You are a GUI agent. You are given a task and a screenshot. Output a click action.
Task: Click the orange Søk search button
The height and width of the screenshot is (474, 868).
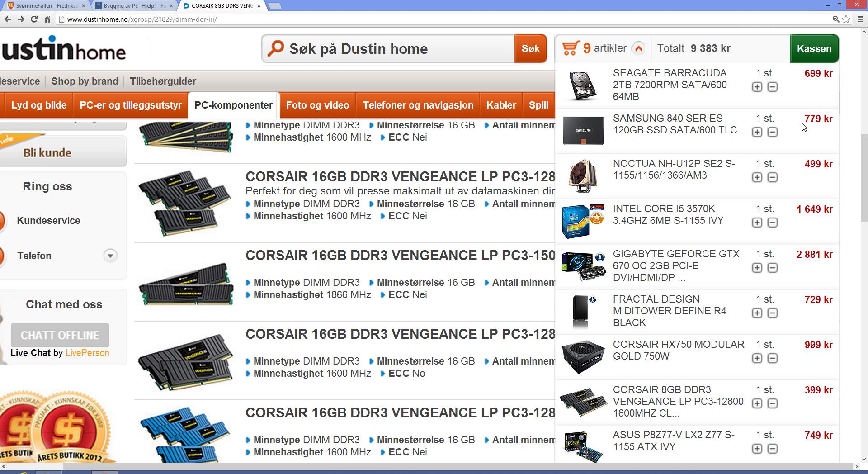coord(530,48)
